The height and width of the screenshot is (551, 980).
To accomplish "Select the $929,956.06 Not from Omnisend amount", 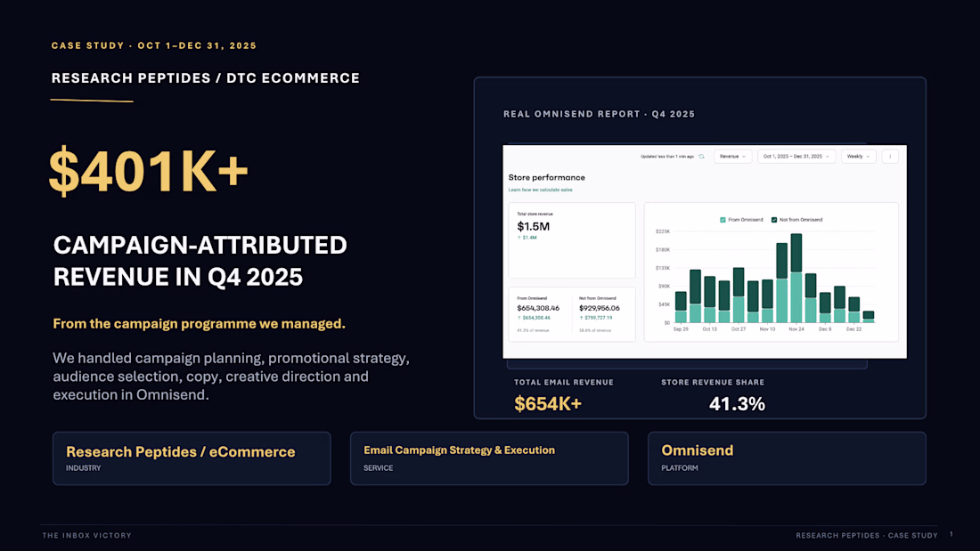I will click(x=600, y=308).
